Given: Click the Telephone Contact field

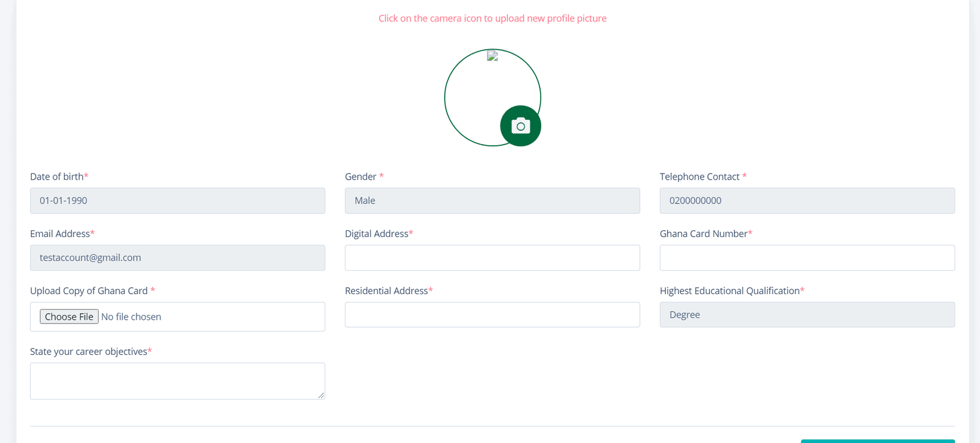Looking at the screenshot, I should pos(807,201).
